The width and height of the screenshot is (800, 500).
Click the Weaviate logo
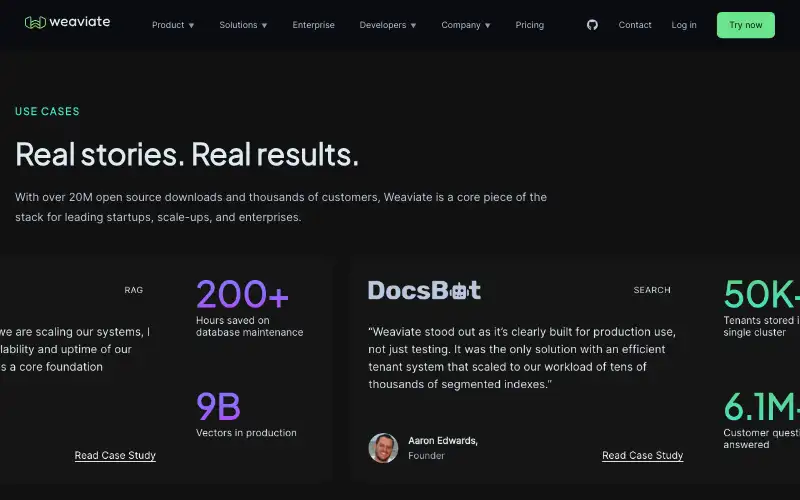[x=67, y=22]
